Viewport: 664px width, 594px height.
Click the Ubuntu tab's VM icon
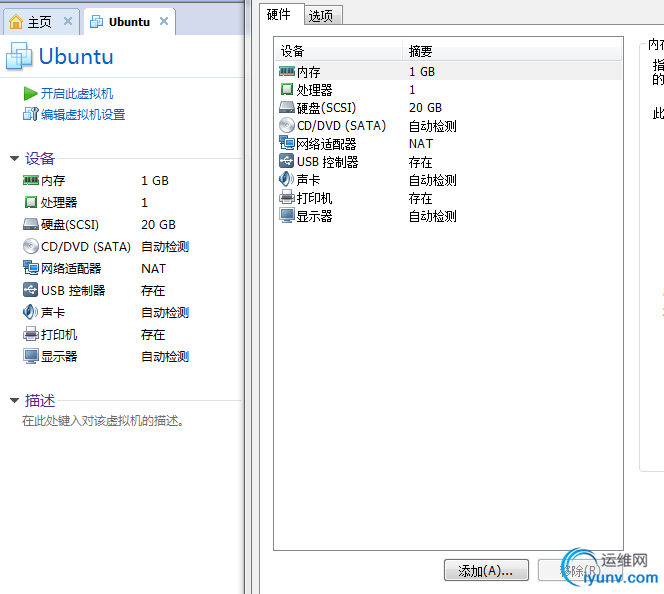tap(96, 21)
